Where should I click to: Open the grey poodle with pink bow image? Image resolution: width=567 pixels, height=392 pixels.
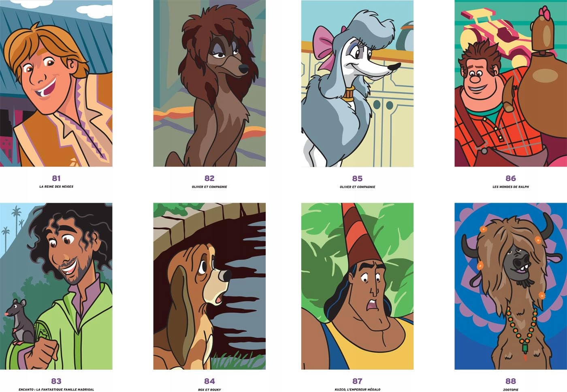click(357, 83)
